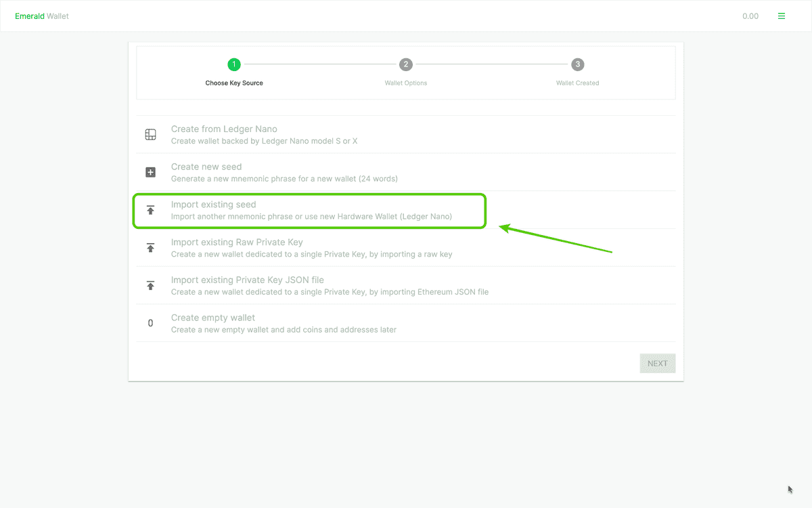Click the Choose Key Source label

coord(234,83)
